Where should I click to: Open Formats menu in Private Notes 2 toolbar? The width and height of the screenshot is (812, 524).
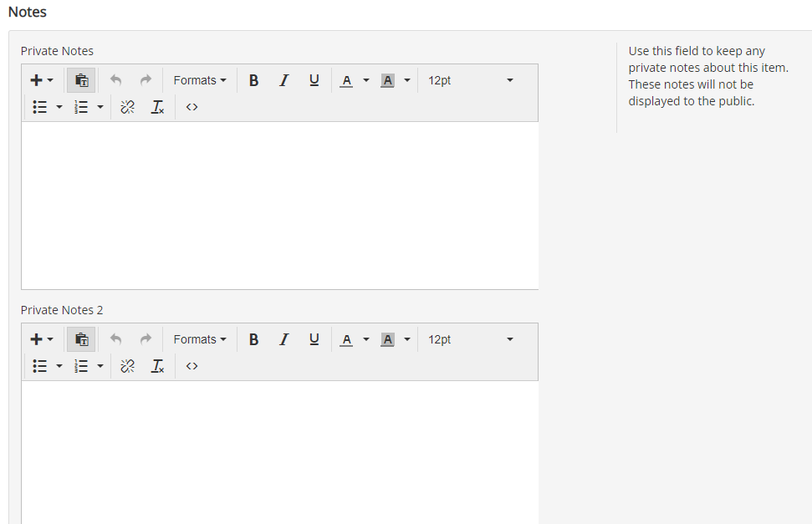200,339
